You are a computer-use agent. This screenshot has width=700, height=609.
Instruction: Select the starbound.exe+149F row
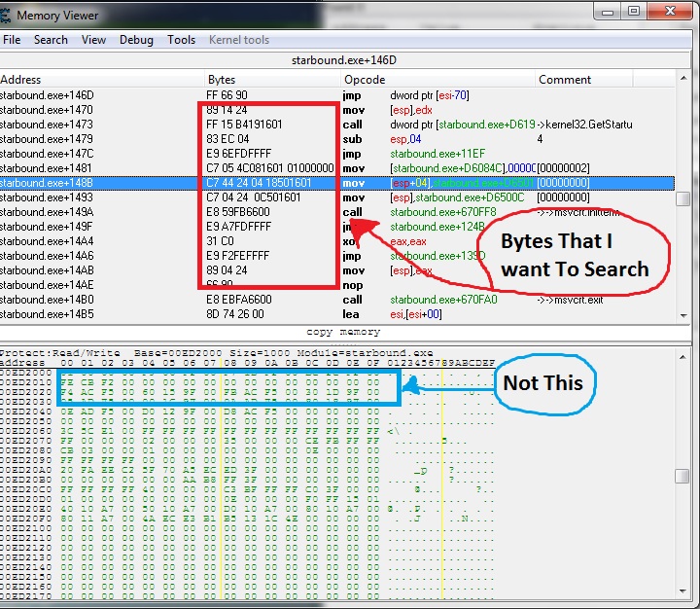[337, 227]
